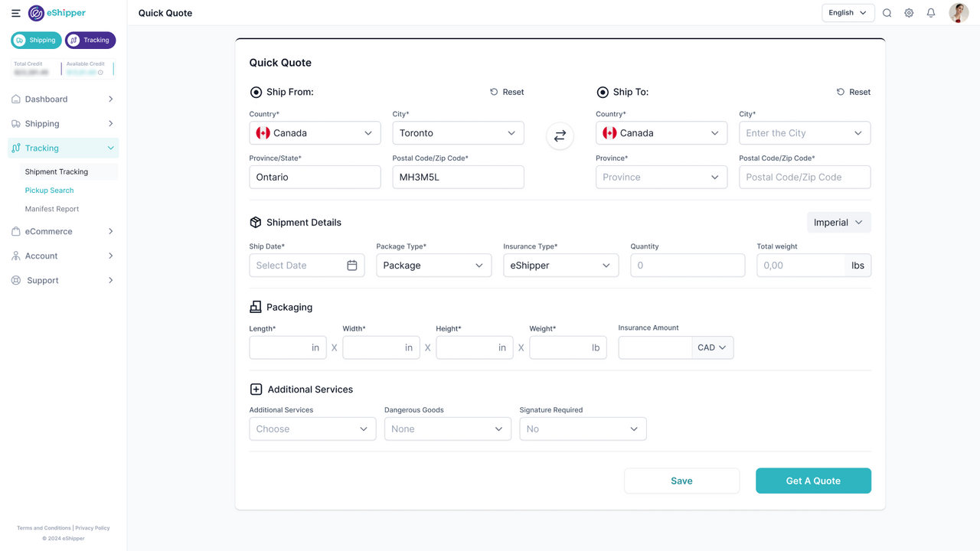Open Manifest Report submenu item

(52, 209)
